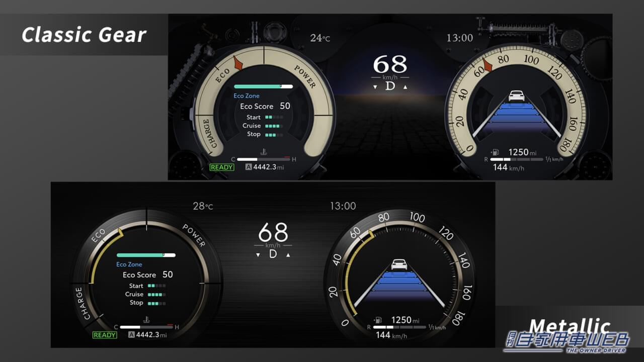Toggle the green READY indicator in Metallic theme

tap(105, 335)
